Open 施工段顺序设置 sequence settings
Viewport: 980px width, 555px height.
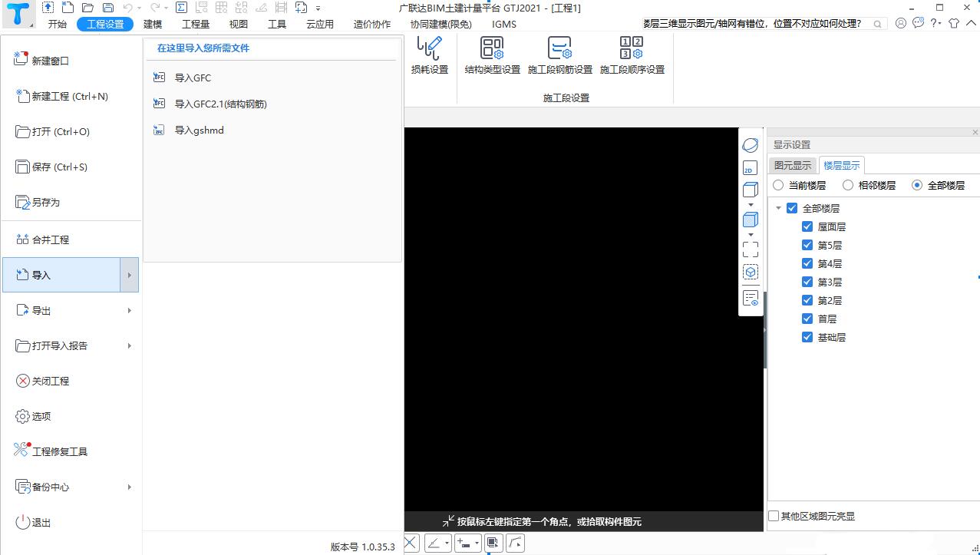632,55
